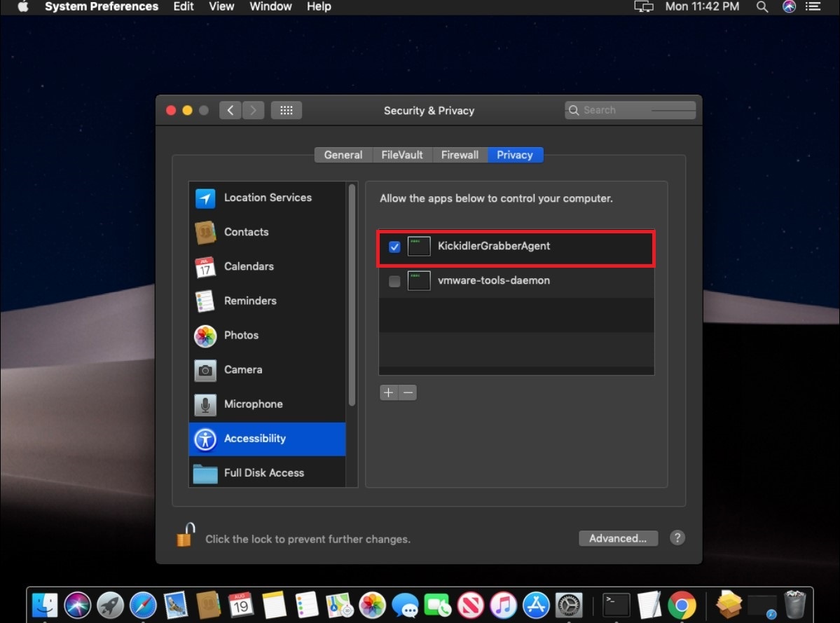Click the lock icon to prevent changes
The width and height of the screenshot is (840, 623).
186,535
